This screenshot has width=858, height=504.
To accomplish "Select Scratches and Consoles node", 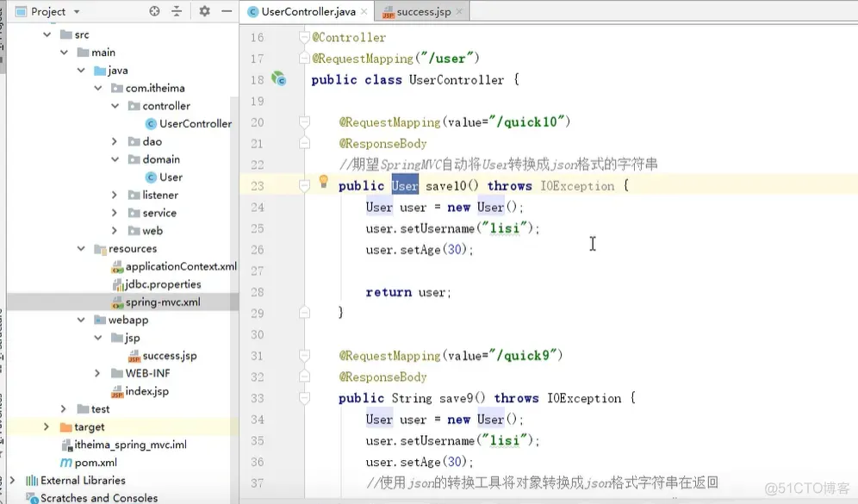I will (93, 497).
